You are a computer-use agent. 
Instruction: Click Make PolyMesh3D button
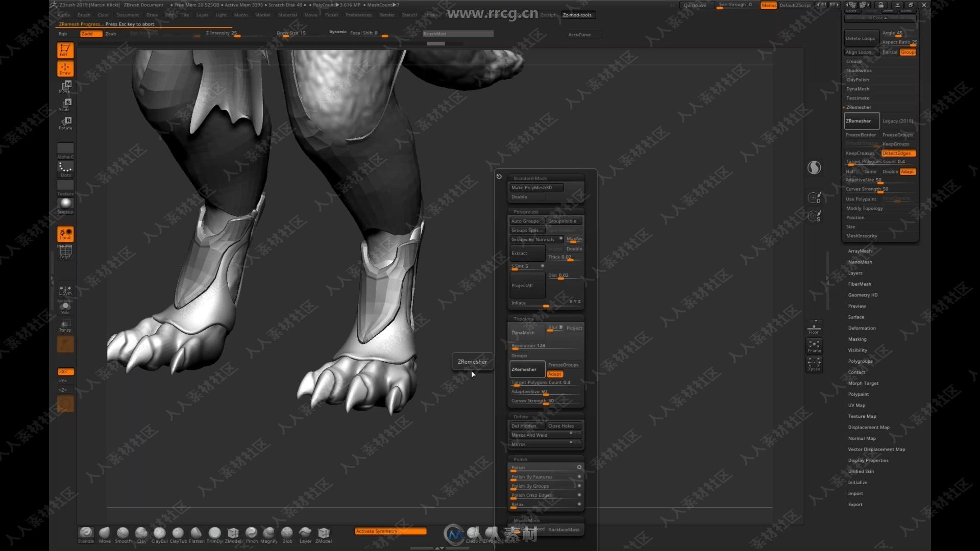pos(536,188)
